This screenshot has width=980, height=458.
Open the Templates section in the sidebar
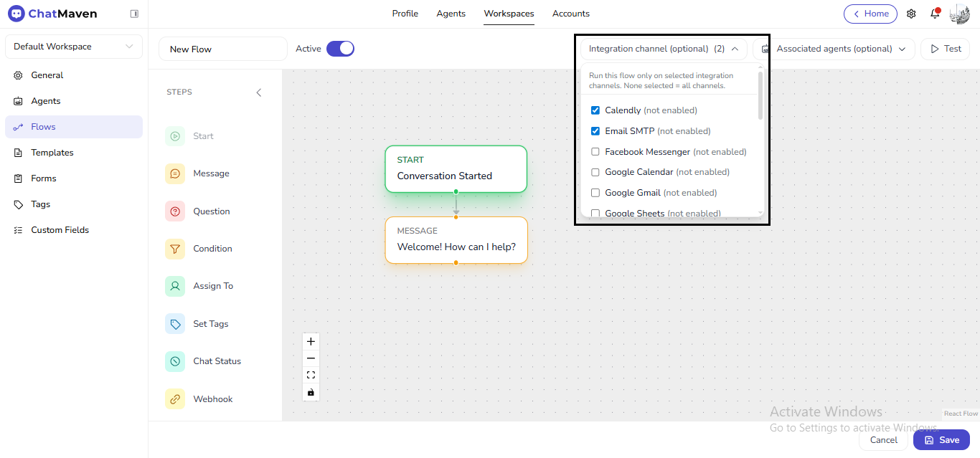click(52, 152)
